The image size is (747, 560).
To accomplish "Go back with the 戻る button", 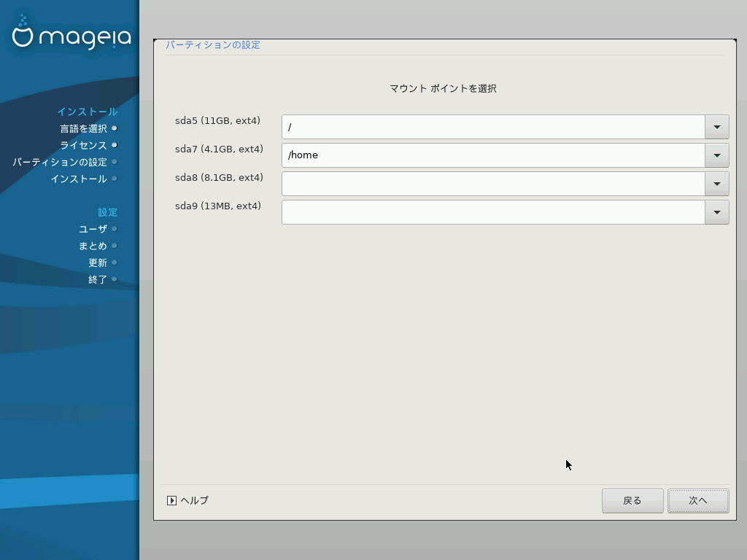I will pyautogui.click(x=632, y=501).
